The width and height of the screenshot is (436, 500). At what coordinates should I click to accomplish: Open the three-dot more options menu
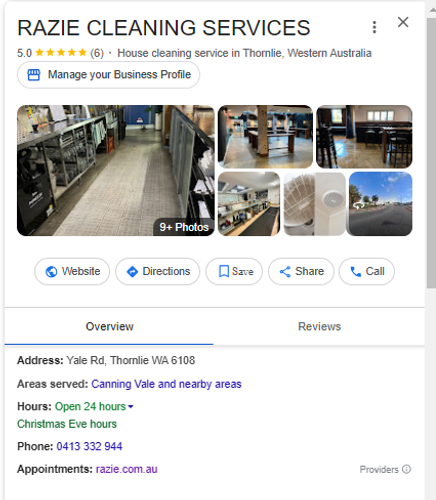[374, 27]
